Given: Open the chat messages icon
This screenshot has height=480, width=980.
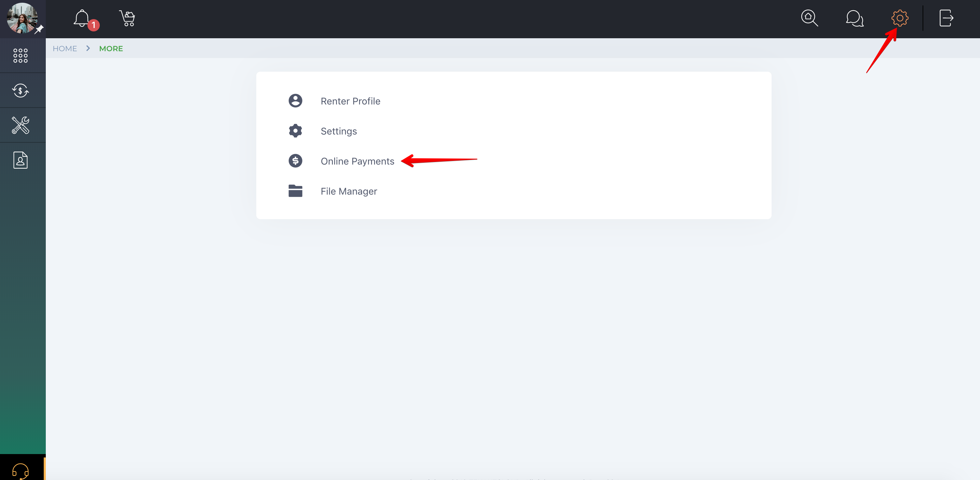Looking at the screenshot, I should [855, 18].
